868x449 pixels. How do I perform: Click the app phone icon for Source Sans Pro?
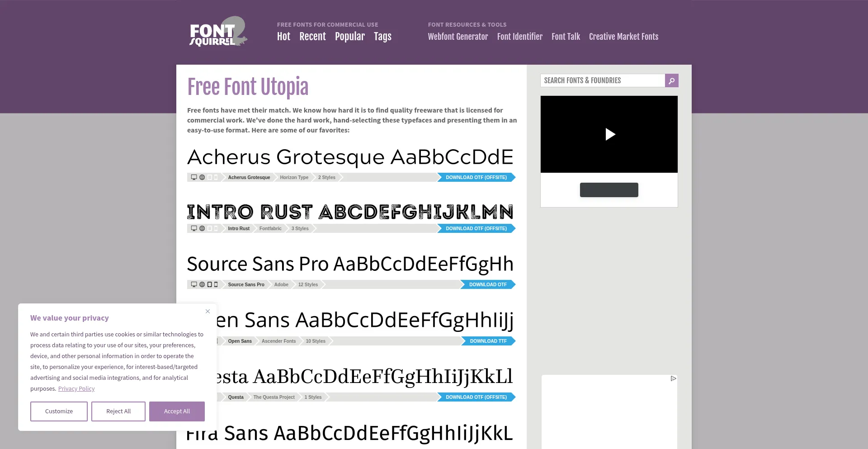pos(216,284)
